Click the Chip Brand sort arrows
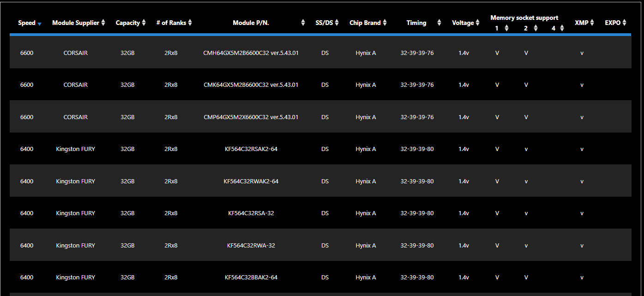Viewport: 644px width, 296px height. [385, 23]
